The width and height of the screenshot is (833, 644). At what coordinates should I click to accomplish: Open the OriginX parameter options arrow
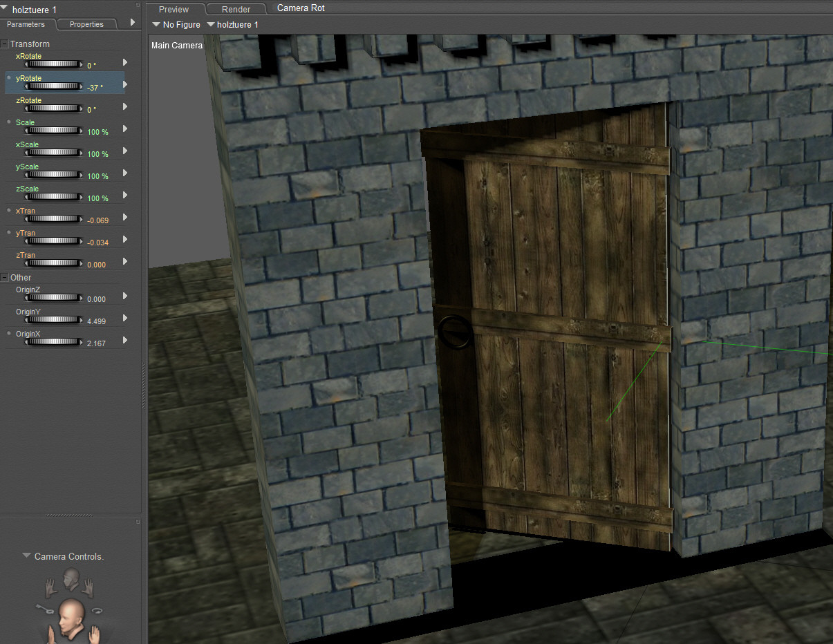[x=125, y=340]
